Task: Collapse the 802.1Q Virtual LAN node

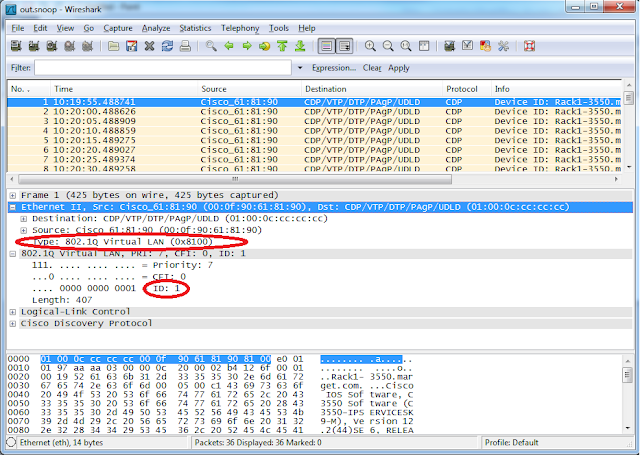Action: pyautogui.click(x=13, y=254)
